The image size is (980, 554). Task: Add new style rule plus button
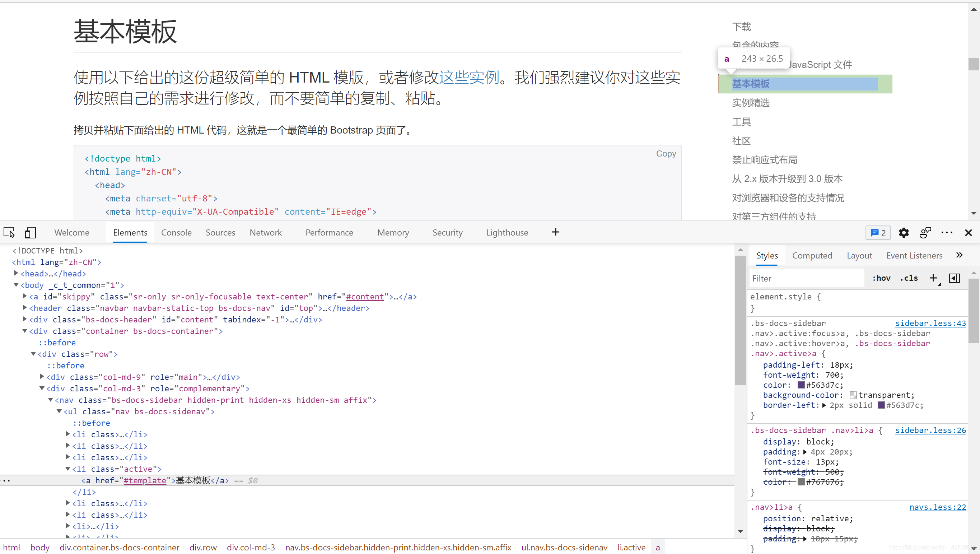tap(933, 278)
